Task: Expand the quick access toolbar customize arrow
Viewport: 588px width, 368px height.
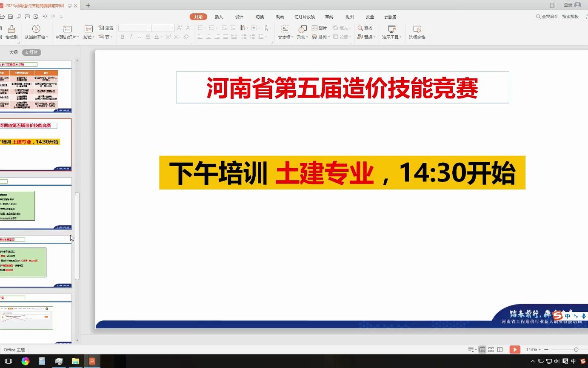Action: [x=61, y=17]
